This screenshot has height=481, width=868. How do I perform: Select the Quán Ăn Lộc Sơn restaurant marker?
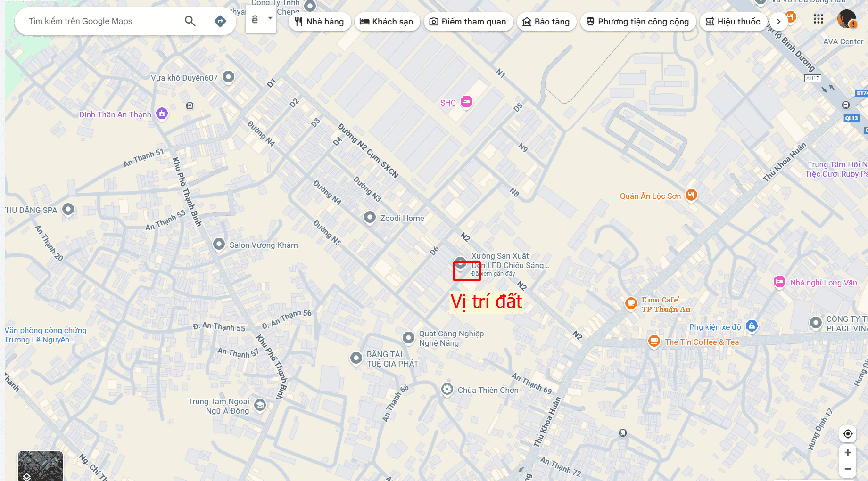tap(691, 195)
